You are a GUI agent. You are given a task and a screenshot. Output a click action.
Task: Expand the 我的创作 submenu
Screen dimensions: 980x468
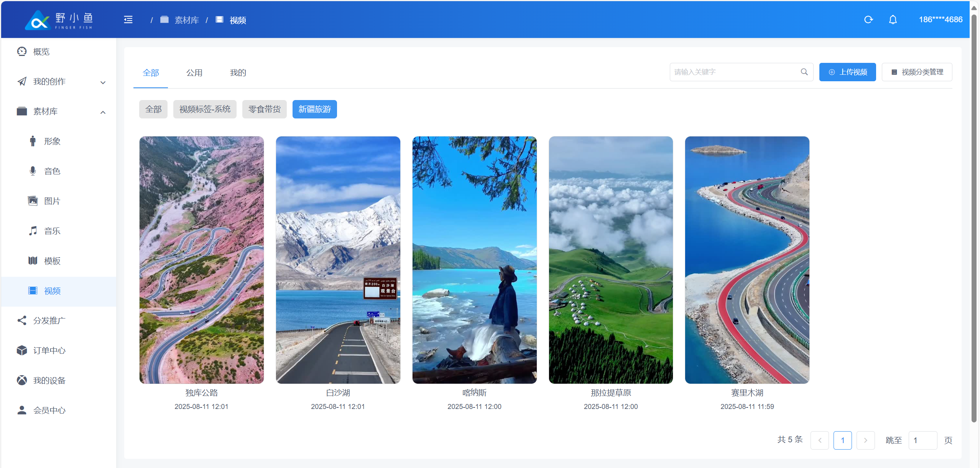[x=61, y=82]
